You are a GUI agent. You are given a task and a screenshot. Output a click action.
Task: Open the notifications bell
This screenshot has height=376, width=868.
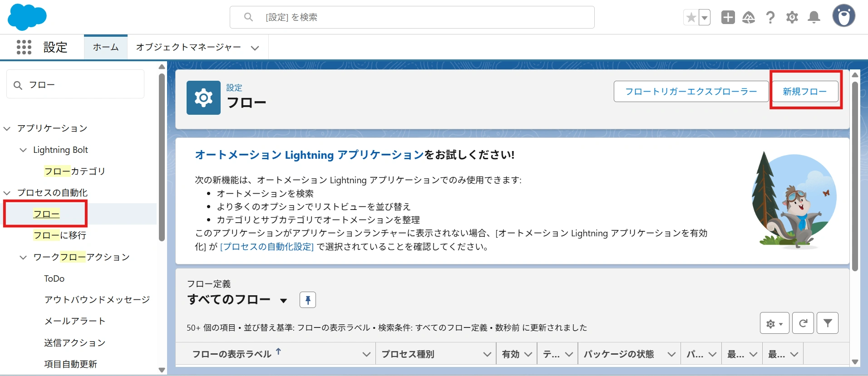(x=814, y=17)
